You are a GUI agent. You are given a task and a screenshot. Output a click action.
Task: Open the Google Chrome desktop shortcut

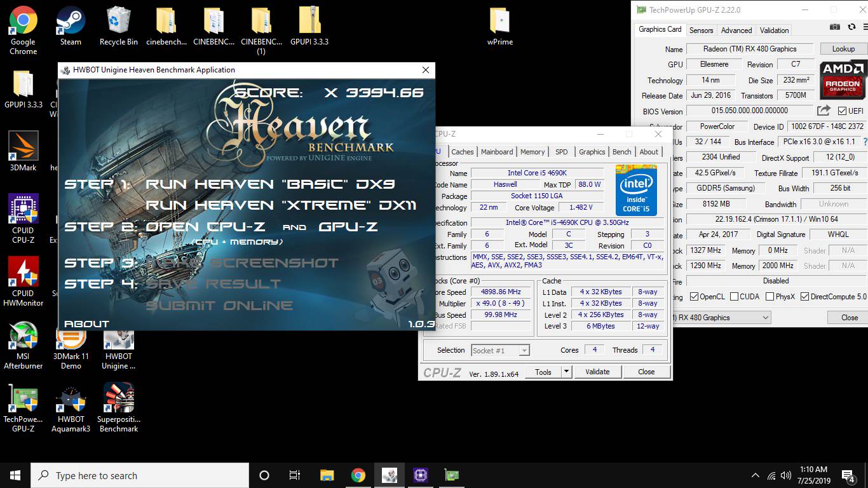[x=23, y=30]
